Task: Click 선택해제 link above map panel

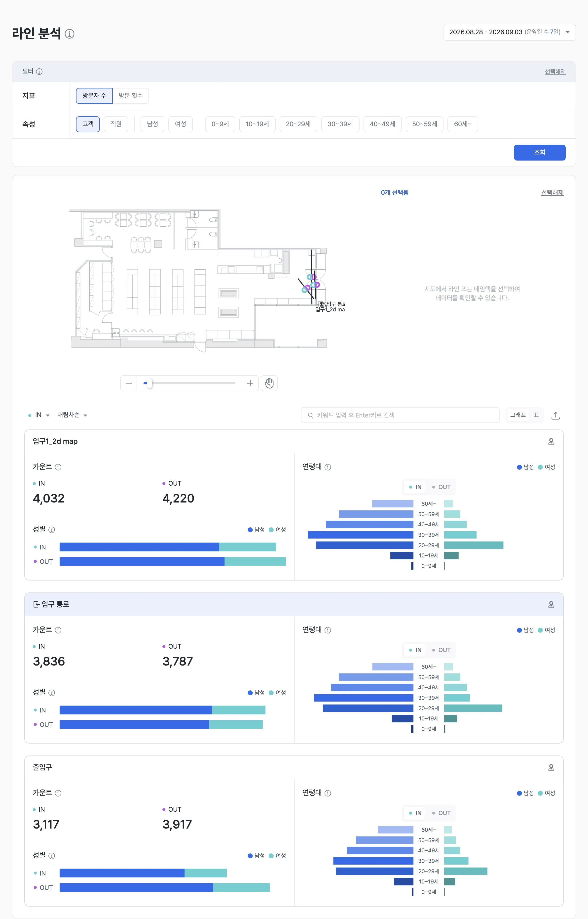Action: 552,193
